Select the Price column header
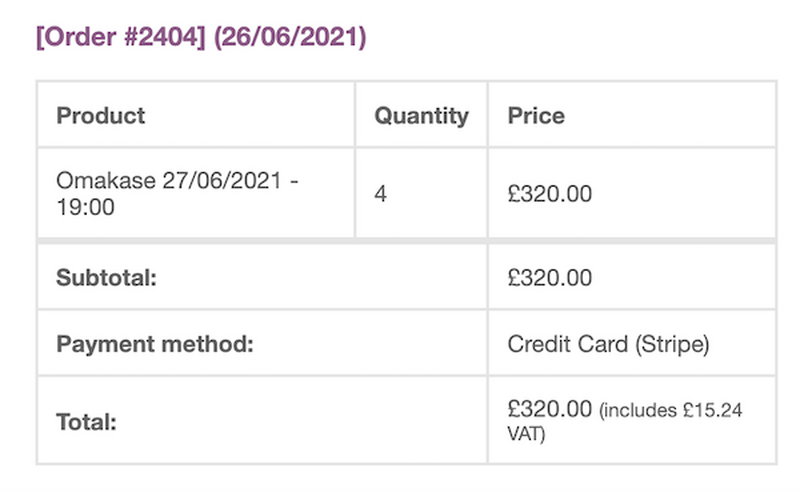The height and width of the screenshot is (492, 800). click(536, 116)
